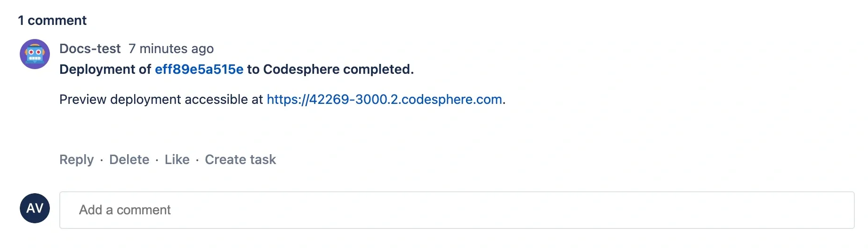The width and height of the screenshot is (868, 251).
Task: Click the dot separator before Create task
Action: point(197,161)
